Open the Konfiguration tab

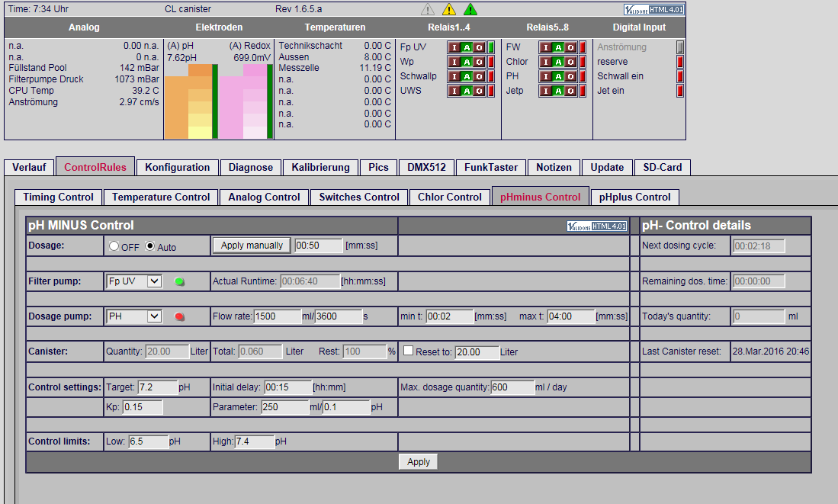coord(178,167)
